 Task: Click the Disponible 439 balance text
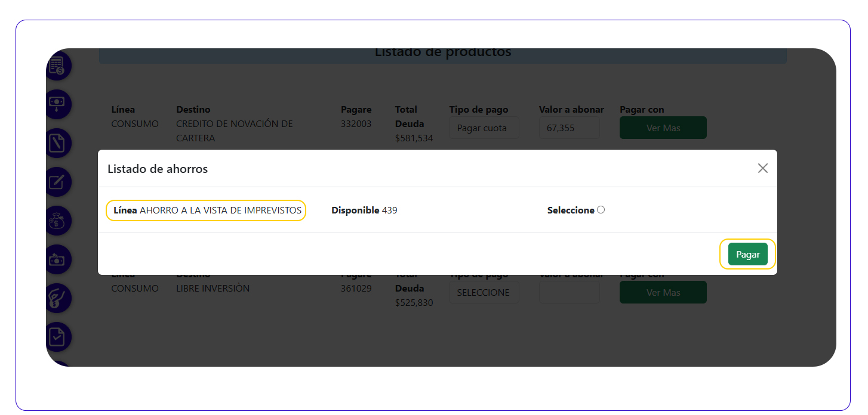click(x=364, y=210)
